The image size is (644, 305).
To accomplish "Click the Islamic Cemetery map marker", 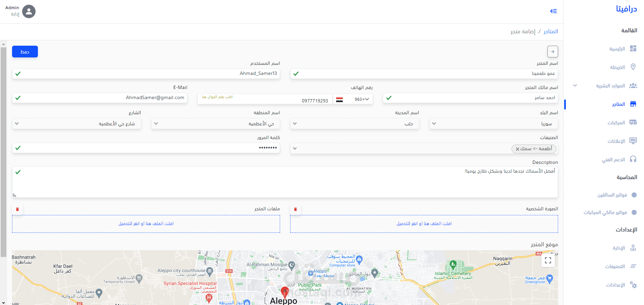I will point(453,265).
